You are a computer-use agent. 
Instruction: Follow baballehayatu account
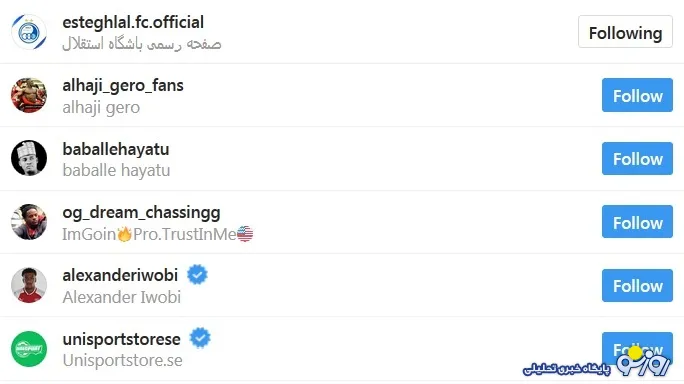tap(637, 158)
